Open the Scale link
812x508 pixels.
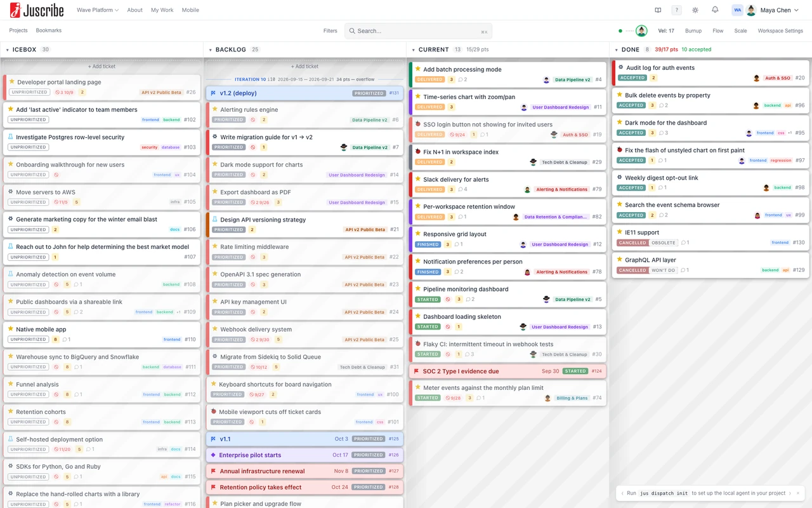(740, 30)
